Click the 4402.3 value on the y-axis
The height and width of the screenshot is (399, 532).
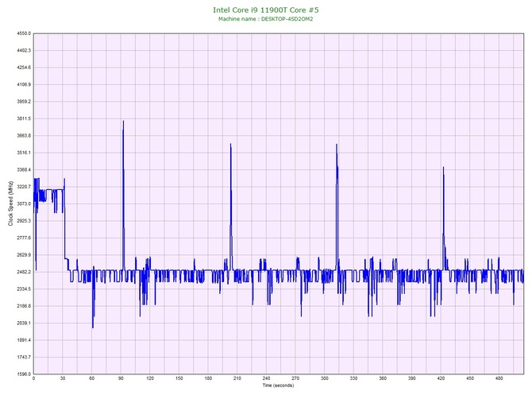(24, 51)
